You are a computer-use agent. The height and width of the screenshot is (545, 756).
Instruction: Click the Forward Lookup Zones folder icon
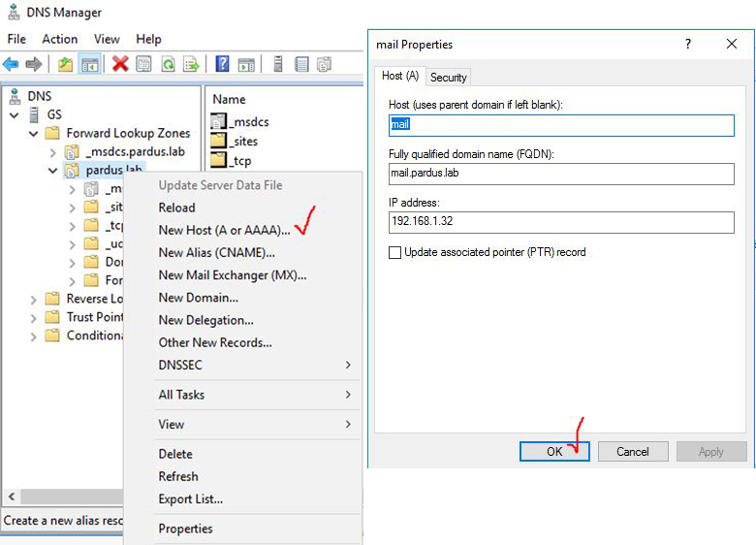[x=52, y=133]
